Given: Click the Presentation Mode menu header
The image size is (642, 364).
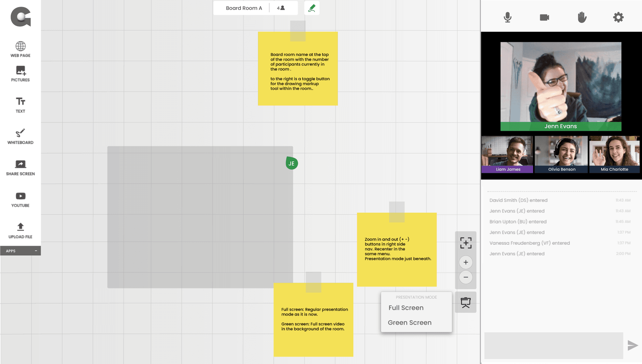Looking at the screenshot, I should (416, 297).
